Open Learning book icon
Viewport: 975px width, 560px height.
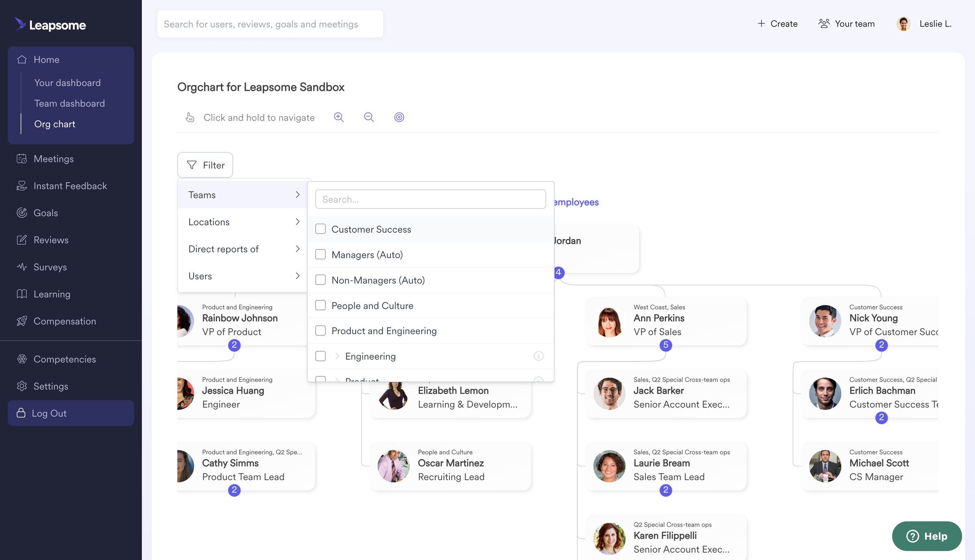[22, 294]
